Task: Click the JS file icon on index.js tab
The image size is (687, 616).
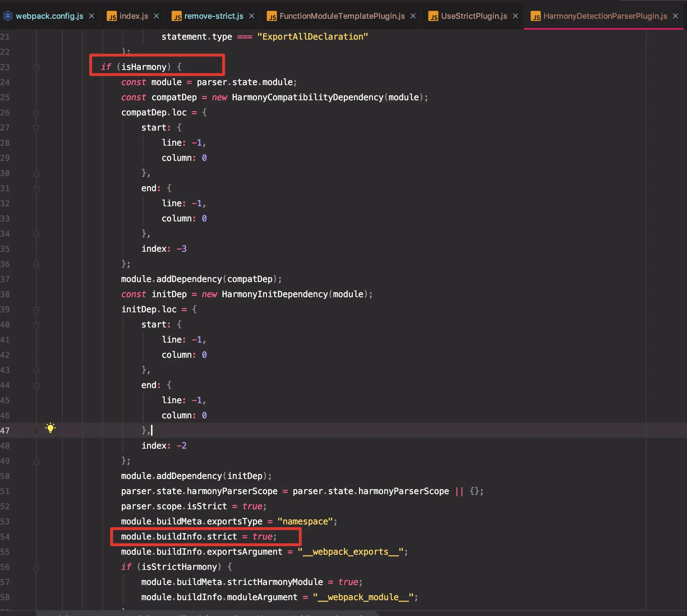Action: coord(112,16)
